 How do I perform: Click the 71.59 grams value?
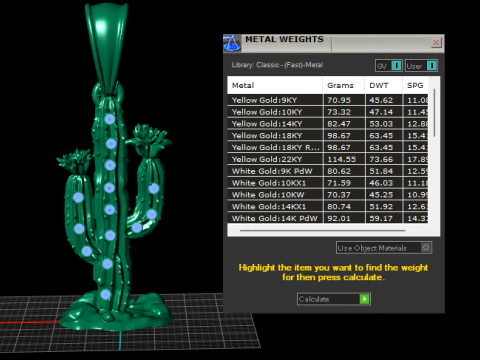click(x=339, y=183)
